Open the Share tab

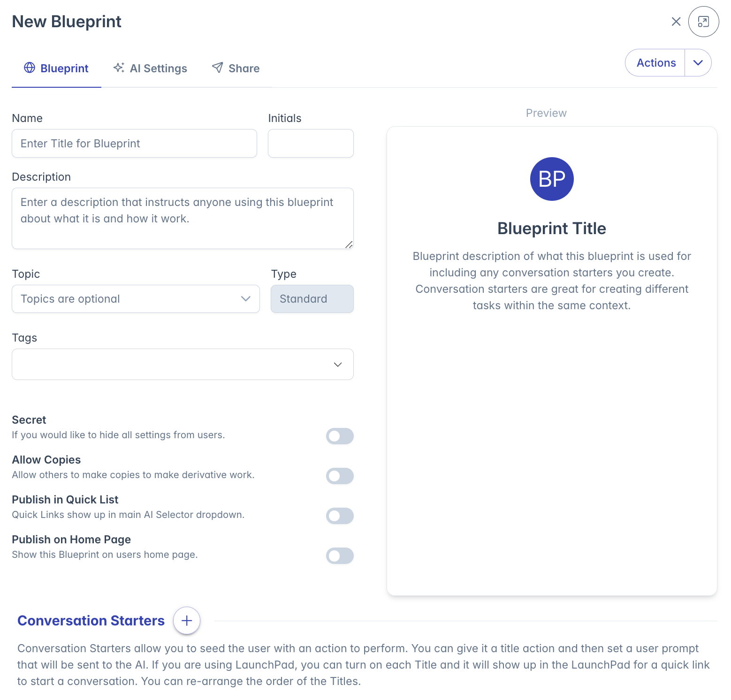click(x=236, y=68)
